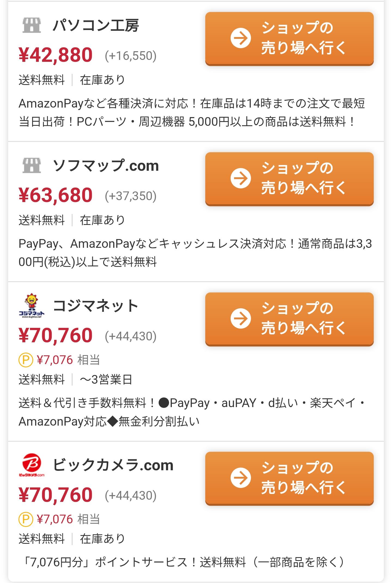392x583 pixels.
Task: Click the ¥7,076 相当 points under コジマネット
Action: (68, 360)
